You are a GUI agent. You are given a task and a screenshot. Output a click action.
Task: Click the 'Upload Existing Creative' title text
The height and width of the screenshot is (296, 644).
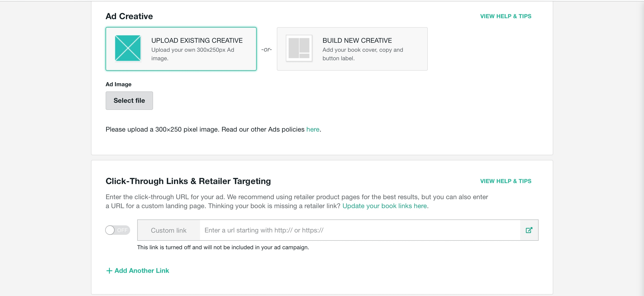point(197,40)
